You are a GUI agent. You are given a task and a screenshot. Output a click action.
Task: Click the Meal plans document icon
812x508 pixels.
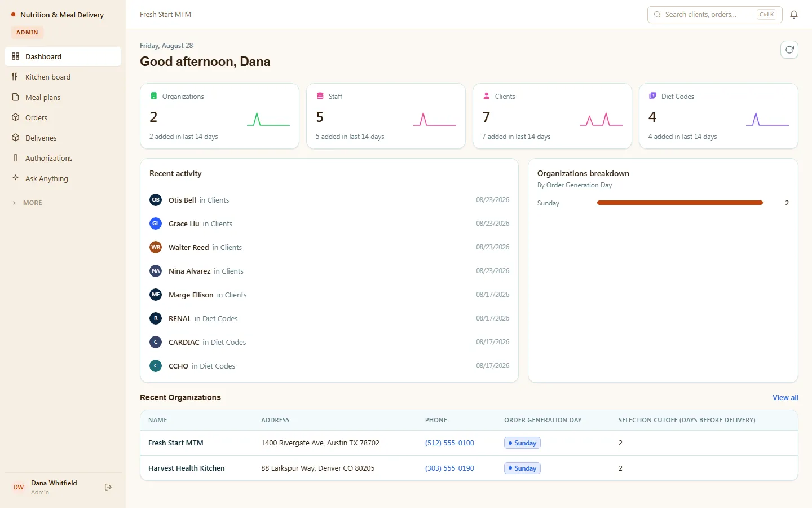click(x=15, y=97)
